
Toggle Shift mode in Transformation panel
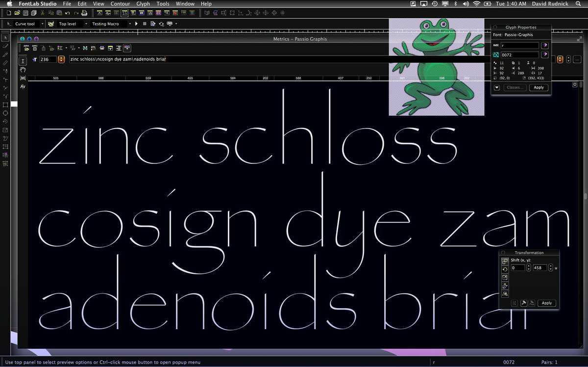tap(505, 262)
